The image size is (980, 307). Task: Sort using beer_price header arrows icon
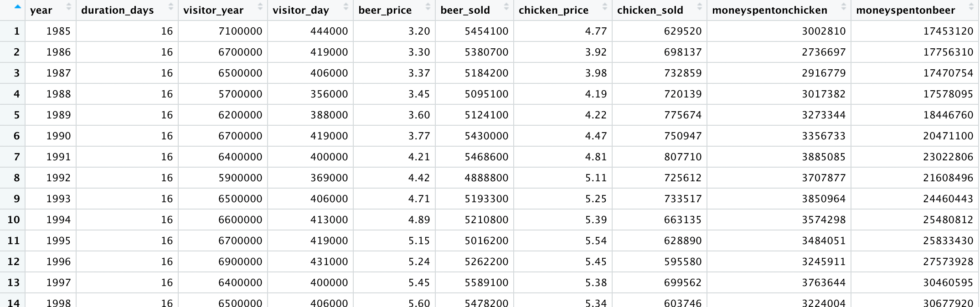pyautogui.click(x=428, y=6)
